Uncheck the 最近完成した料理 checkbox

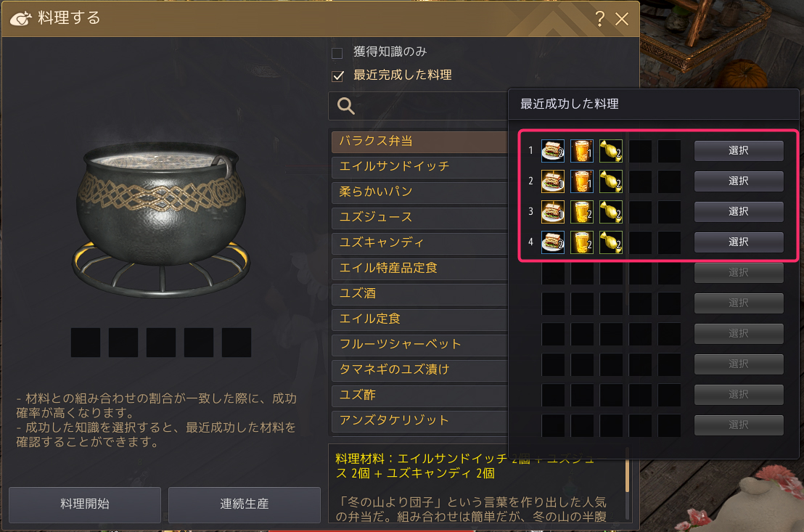[x=337, y=76]
